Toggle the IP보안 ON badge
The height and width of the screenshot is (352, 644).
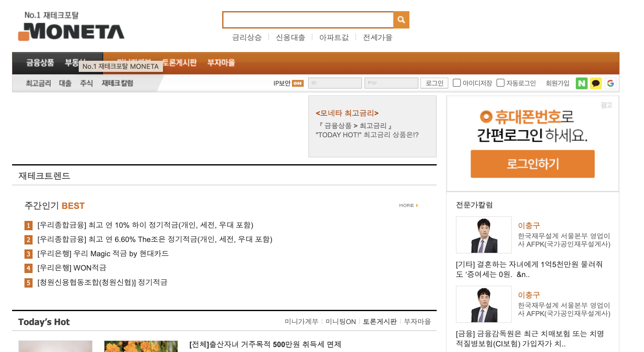click(x=298, y=83)
